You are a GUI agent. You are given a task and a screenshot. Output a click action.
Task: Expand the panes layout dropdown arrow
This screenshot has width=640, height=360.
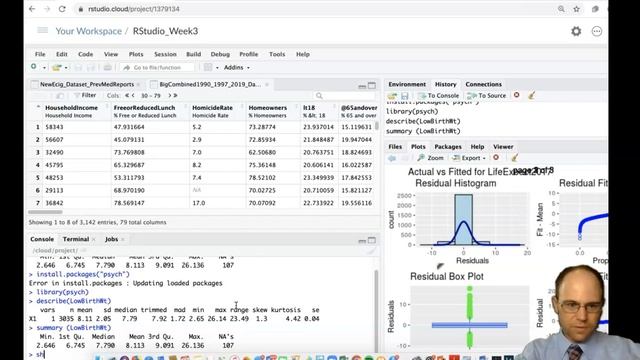tap(217, 68)
